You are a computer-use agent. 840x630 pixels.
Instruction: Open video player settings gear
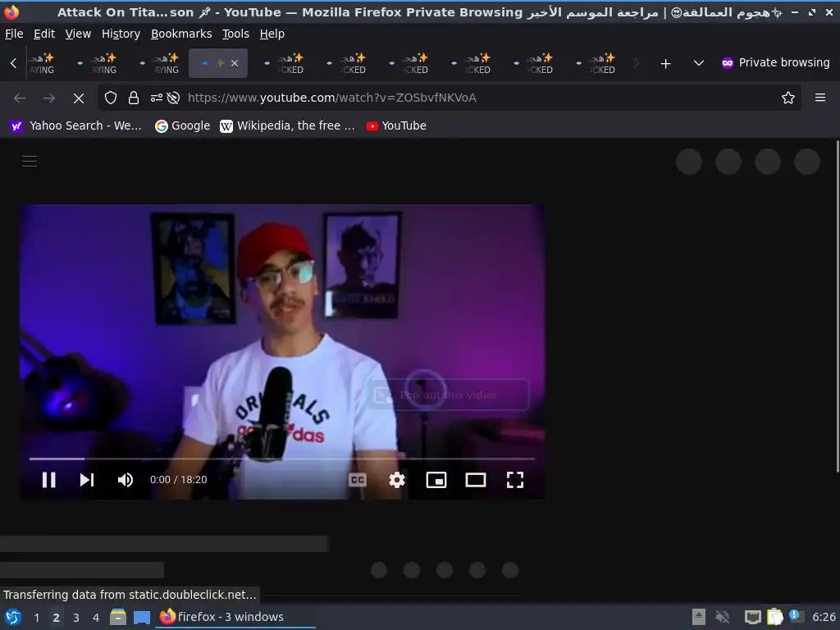(397, 479)
